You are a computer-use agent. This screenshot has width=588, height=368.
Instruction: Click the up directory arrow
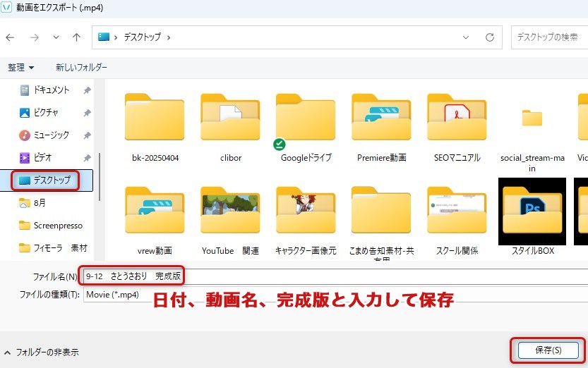(x=76, y=37)
